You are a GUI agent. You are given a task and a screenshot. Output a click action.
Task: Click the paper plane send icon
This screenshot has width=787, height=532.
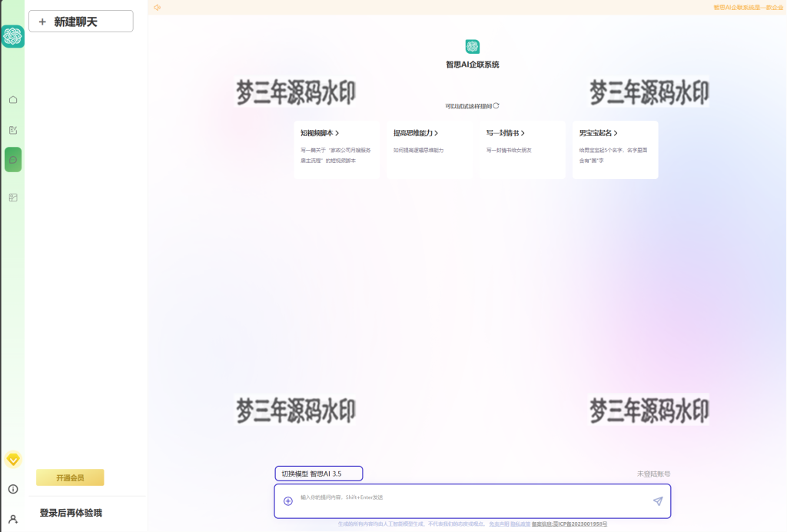(x=658, y=501)
